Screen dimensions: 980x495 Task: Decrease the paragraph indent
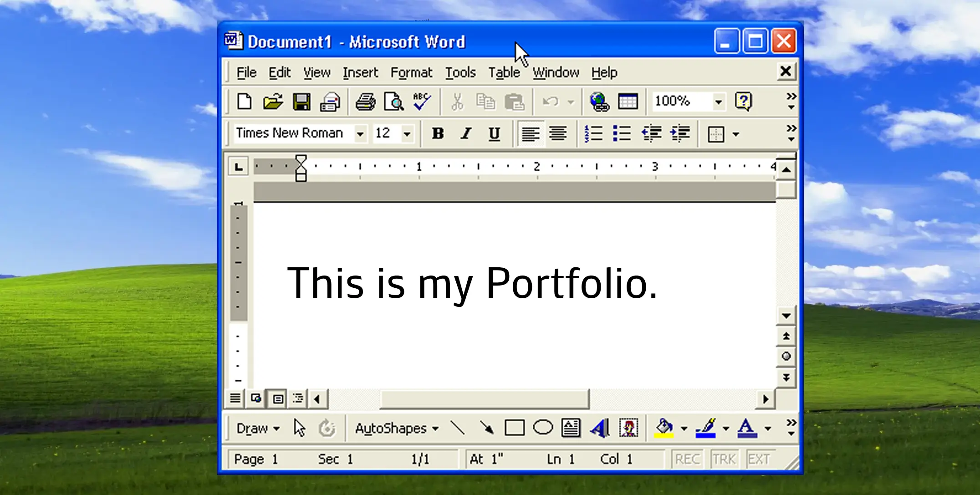point(651,133)
